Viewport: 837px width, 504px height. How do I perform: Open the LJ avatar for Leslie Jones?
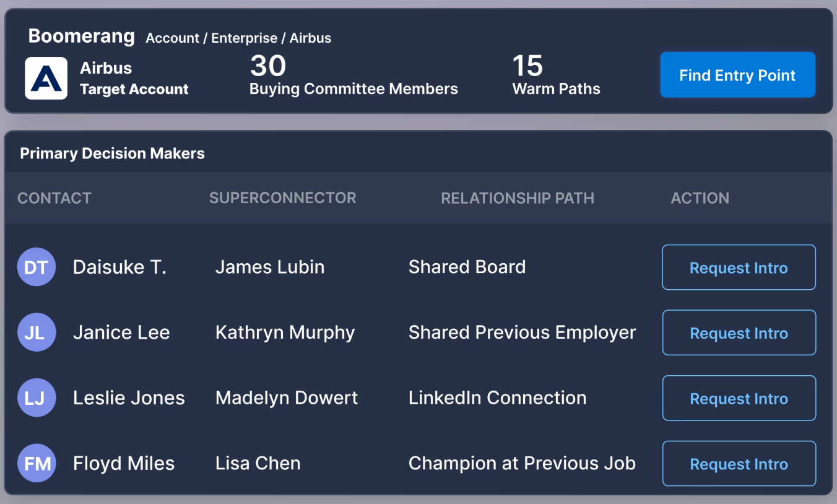[37, 398]
